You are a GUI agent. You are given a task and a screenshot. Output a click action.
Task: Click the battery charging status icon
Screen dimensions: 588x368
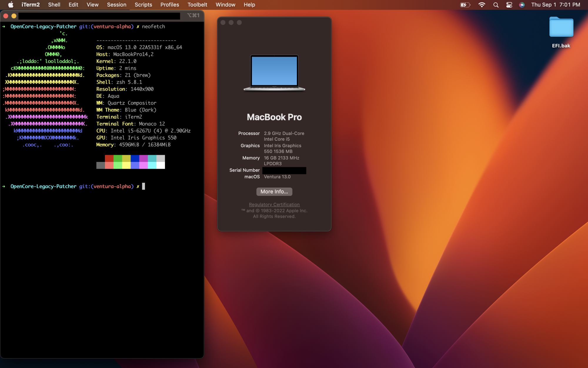(x=465, y=5)
